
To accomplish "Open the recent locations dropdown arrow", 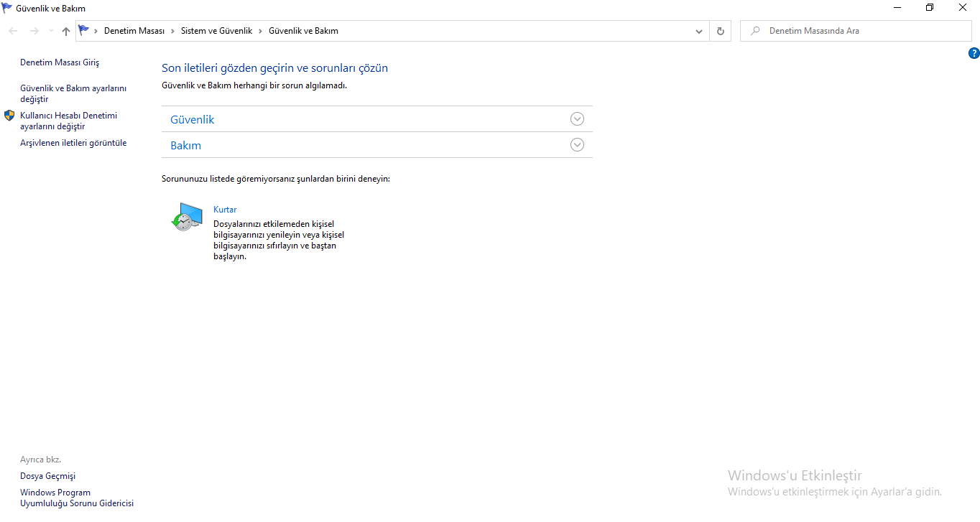I will (50, 31).
